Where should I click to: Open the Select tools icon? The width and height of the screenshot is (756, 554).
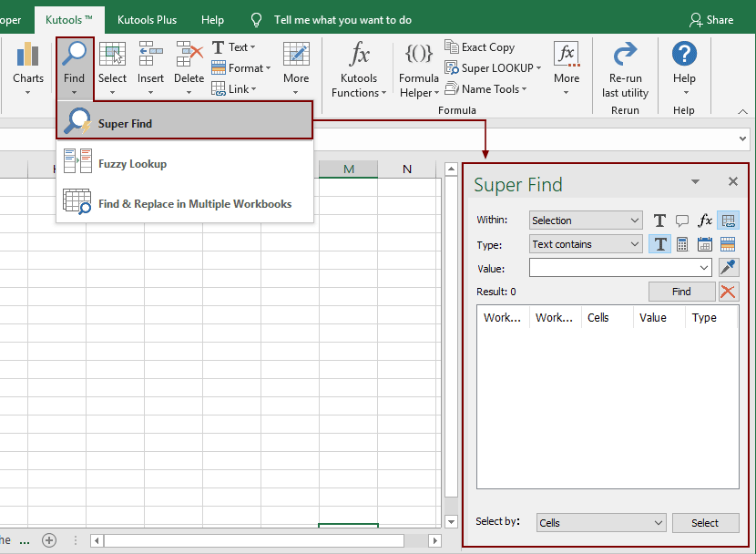112,67
